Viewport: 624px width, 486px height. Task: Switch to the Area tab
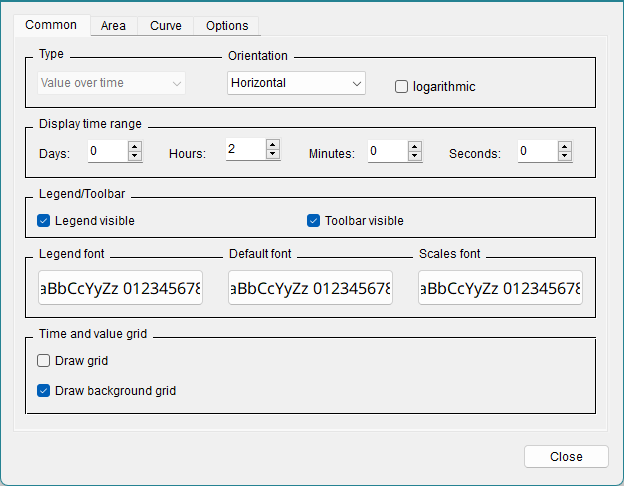113,26
